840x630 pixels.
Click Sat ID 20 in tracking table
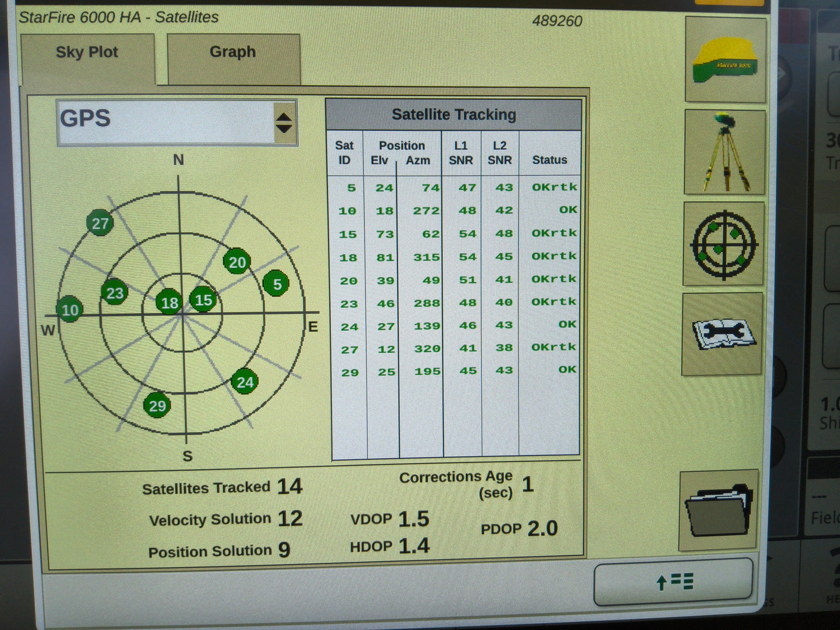pyautogui.click(x=349, y=281)
